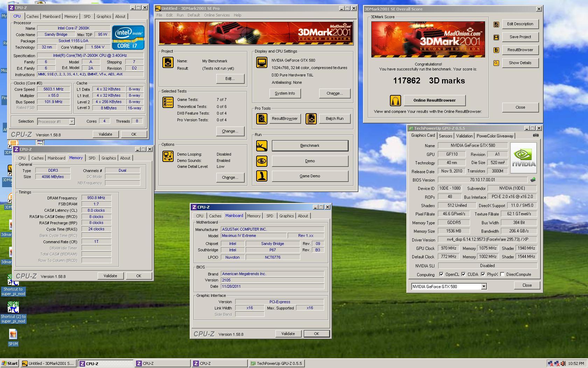Click the Project edit icon in 3DMark2001
The image size is (588, 368).
(x=168, y=62)
